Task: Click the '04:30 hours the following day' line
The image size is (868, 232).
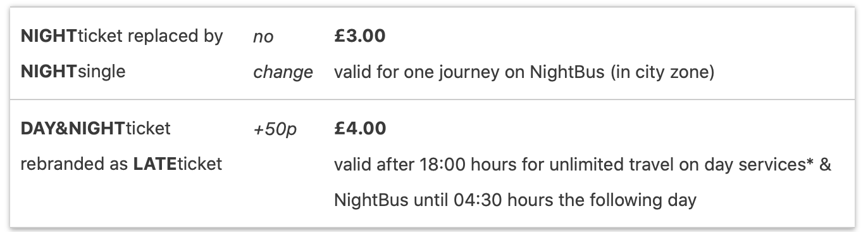Action: click(x=574, y=201)
